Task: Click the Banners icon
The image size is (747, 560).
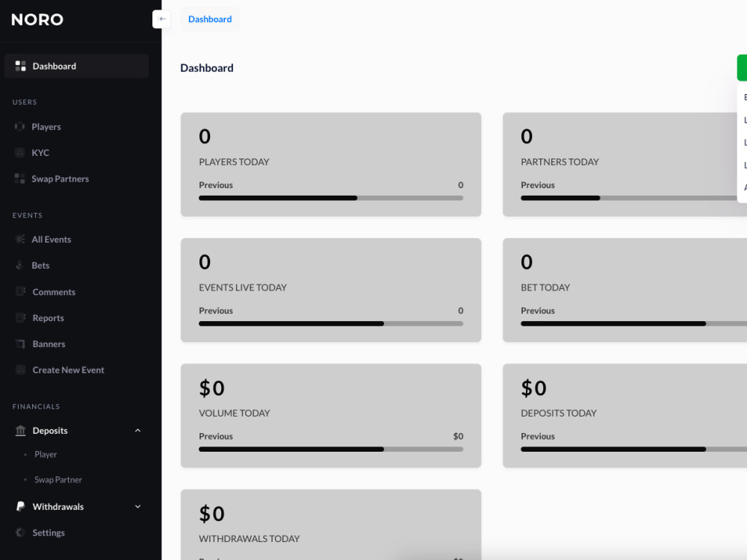Action: pos(20,343)
